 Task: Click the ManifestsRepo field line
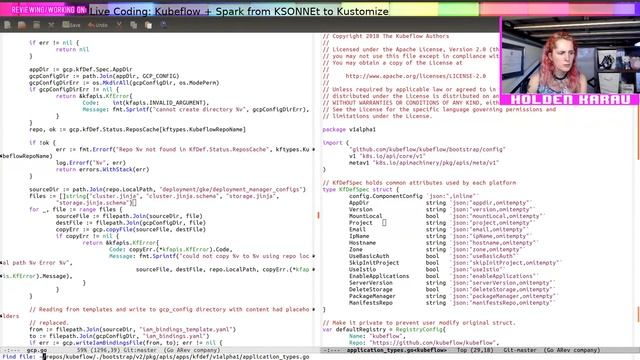(452, 303)
